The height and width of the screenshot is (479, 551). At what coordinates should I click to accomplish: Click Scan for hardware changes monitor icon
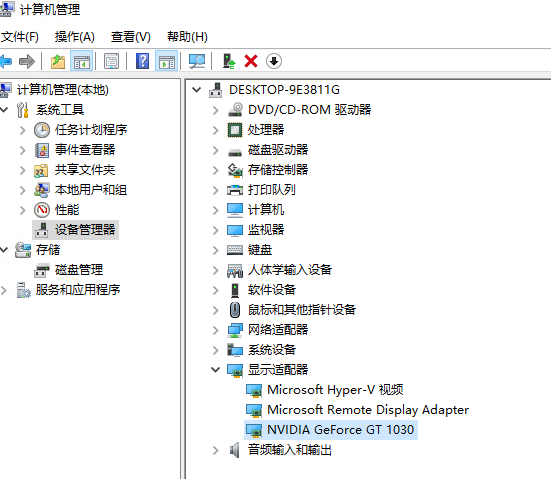coord(197,62)
